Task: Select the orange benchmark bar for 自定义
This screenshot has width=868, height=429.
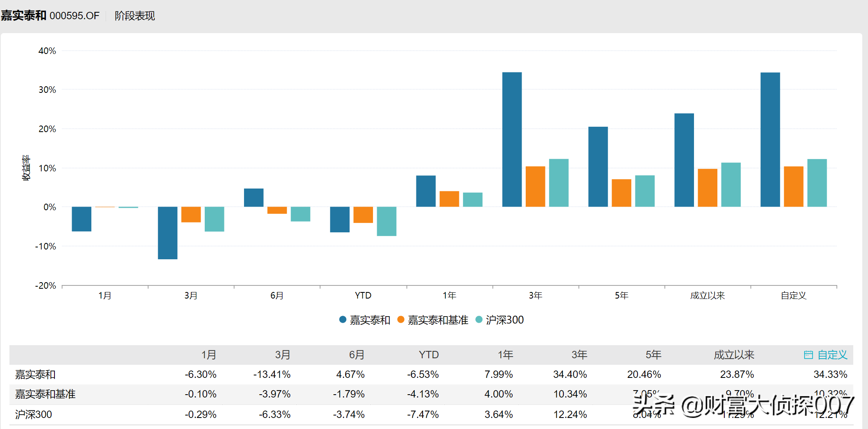Action: [793, 186]
